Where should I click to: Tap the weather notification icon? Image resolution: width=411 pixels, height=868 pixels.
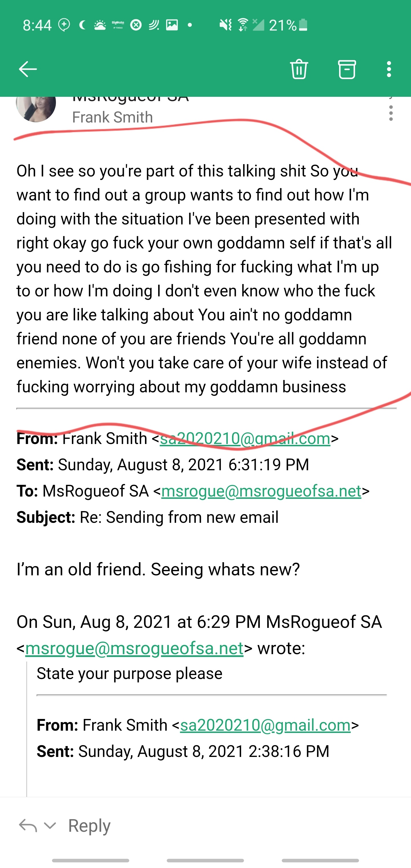[100, 25]
